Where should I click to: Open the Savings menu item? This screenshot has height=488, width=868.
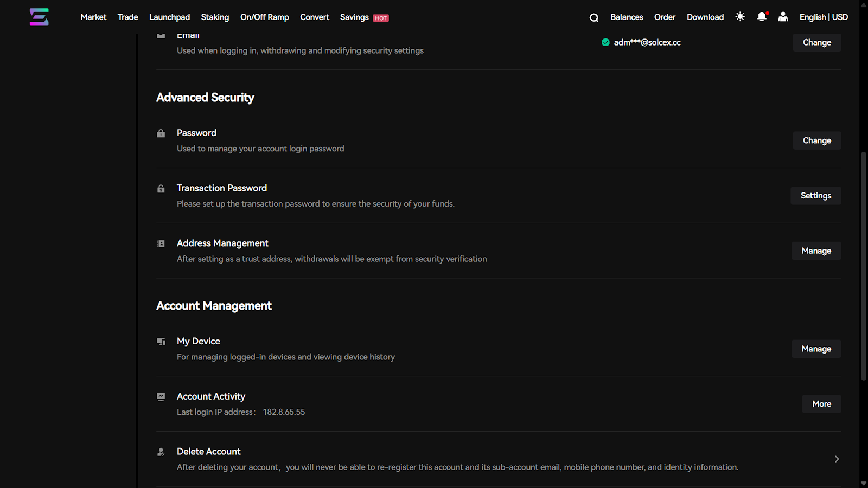click(354, 17)
